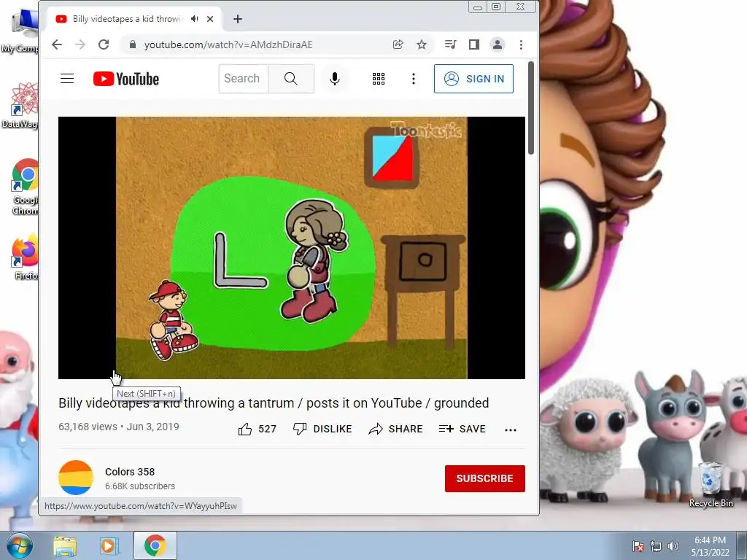747x560 pixels.
Task: Reload the YouTube page
Action: [104, 44]
